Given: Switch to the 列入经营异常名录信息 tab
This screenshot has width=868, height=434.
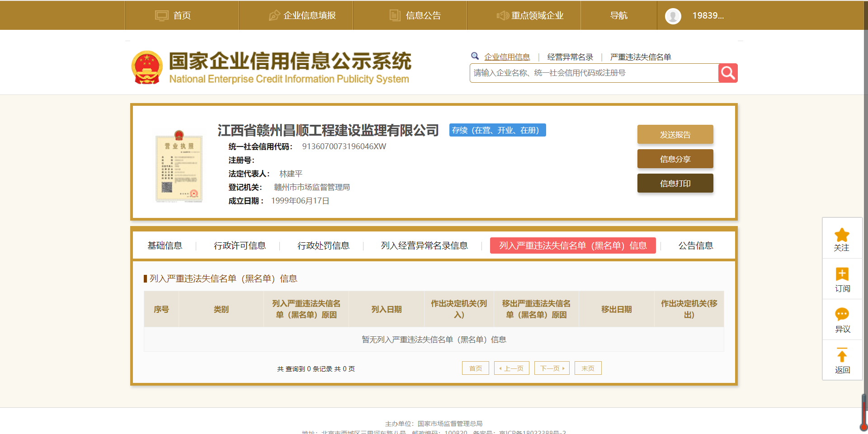Looking at the screenshot, I should pyautogui.click(x=424, y=245).
